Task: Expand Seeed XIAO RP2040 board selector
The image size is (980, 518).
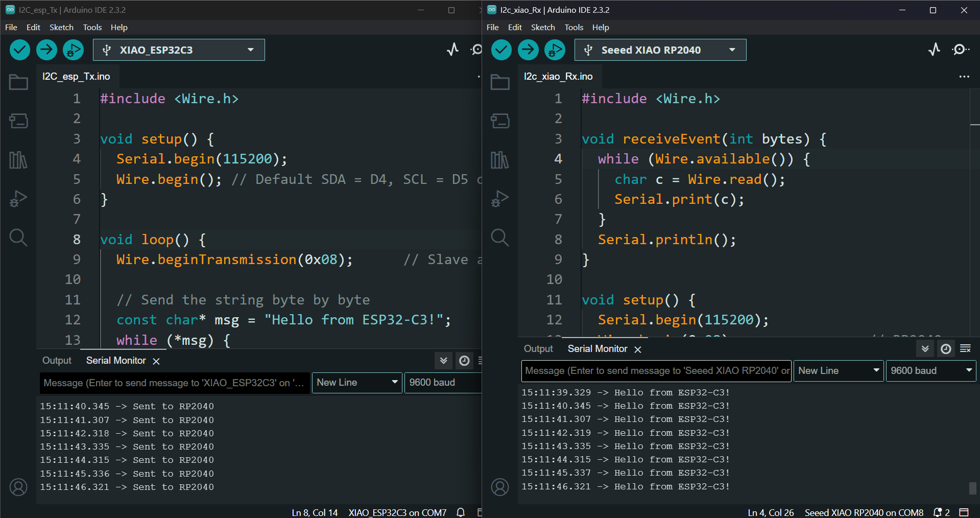Action: click(x=660, y=50)
